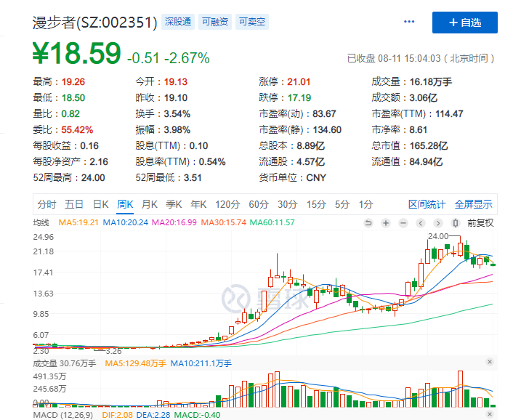Click the 最高 value 19.26
Screen dimensions: 513x420
coord(73,82)
